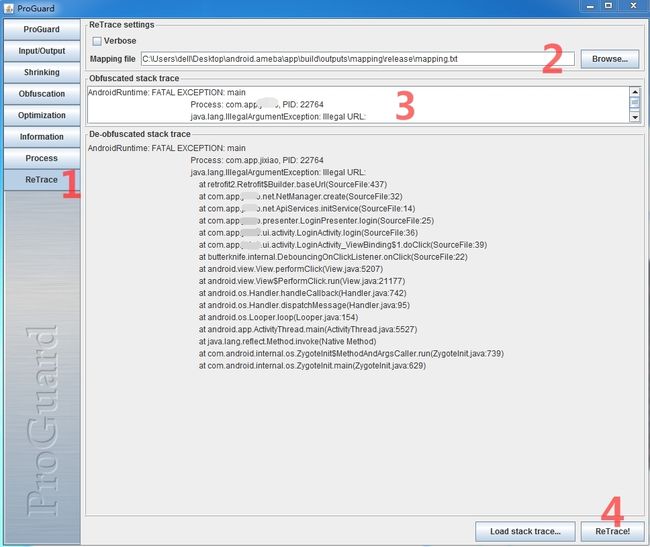Click the Handler.dispatchMessage trace line
Screen dimensions: 650x547
pyautogui.click(x=304, y=305)
